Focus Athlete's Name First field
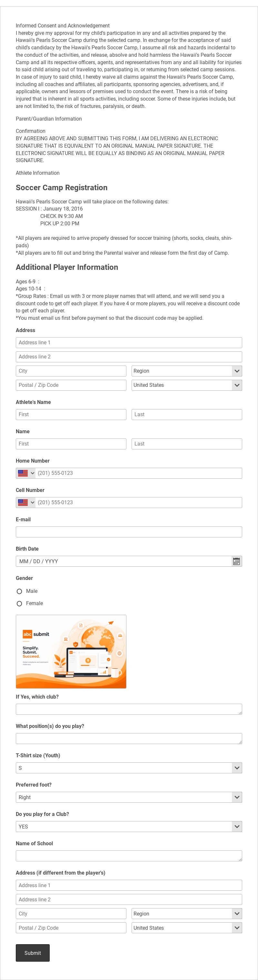This screenshot has height=980, width=258. [71, 414]
